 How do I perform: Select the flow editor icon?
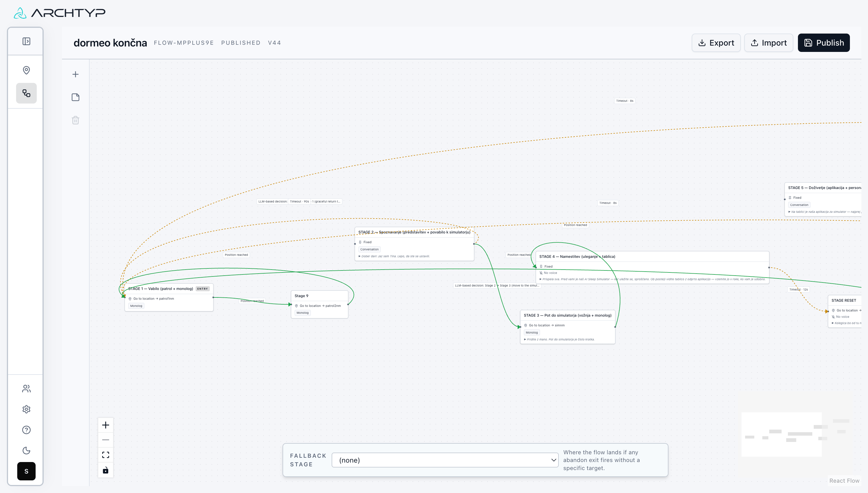[x=26, y=93]
